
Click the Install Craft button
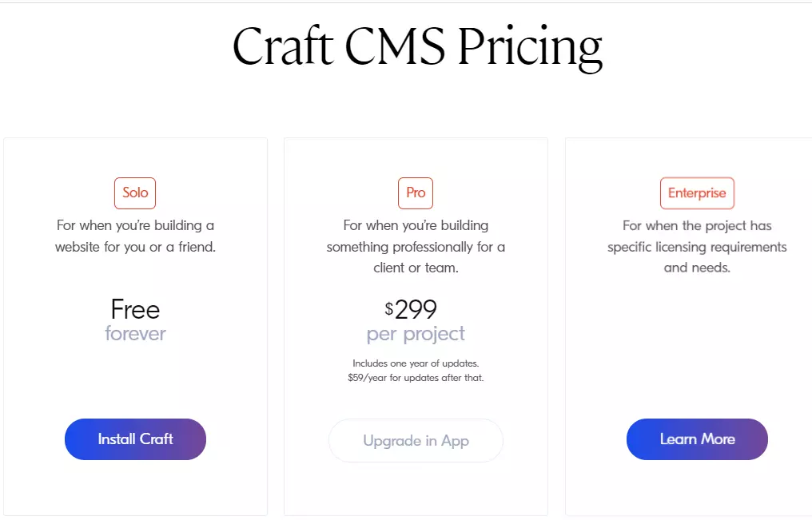[135, 439]
